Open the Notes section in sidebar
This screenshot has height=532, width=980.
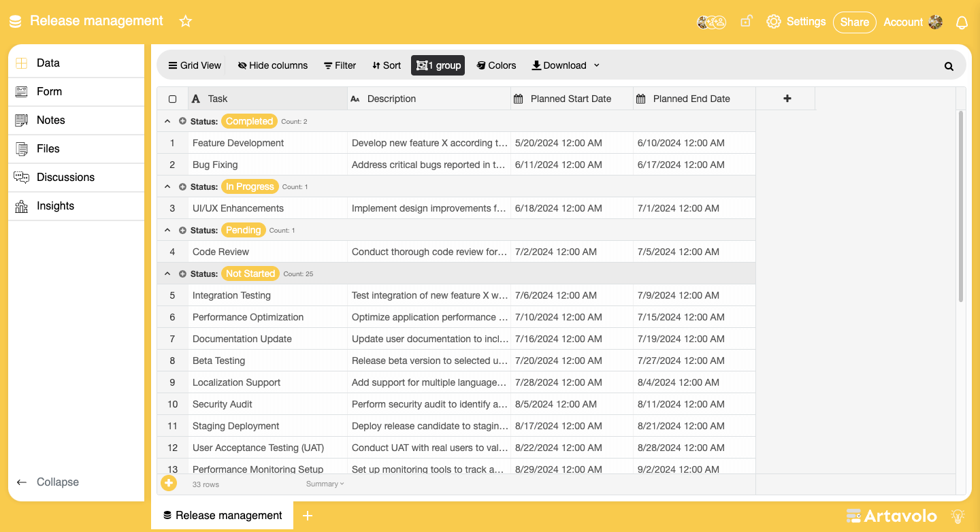point(76,120)
